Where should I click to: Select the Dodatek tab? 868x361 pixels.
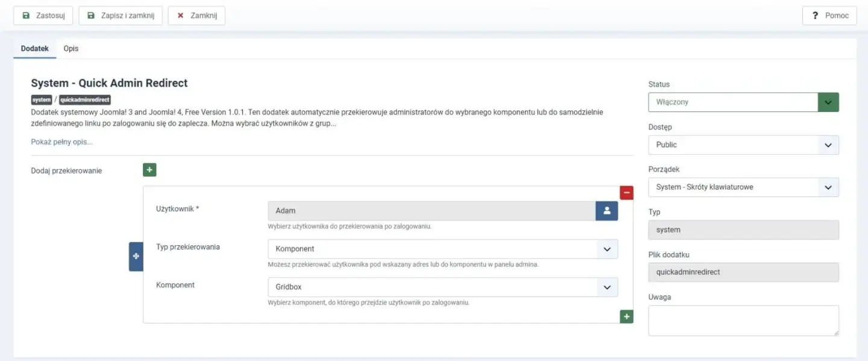(35, 48)
